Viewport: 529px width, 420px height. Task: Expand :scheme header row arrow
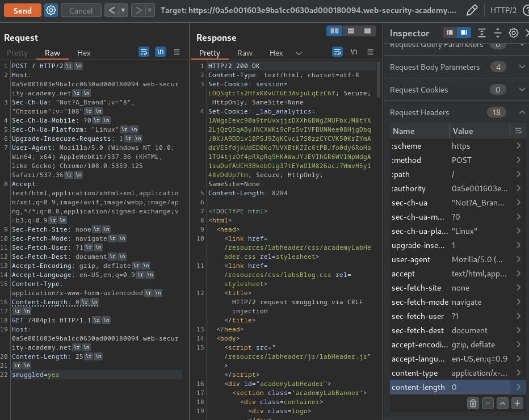tap(519, 146)
